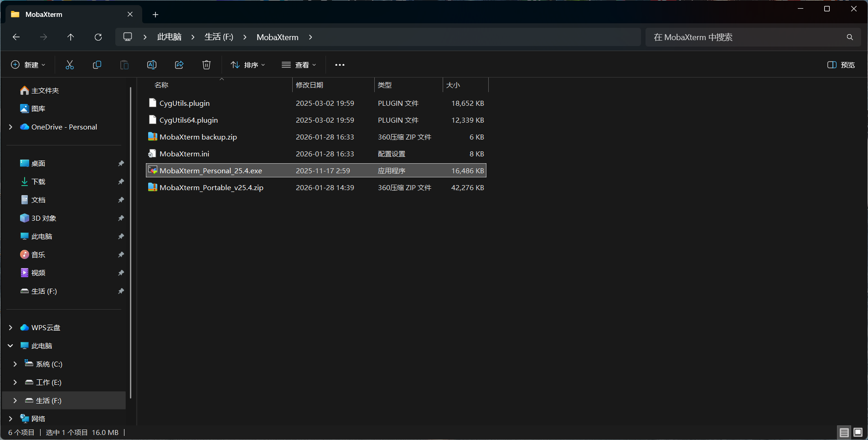Collapse the 此电脑 tree node

click(10, 346)
